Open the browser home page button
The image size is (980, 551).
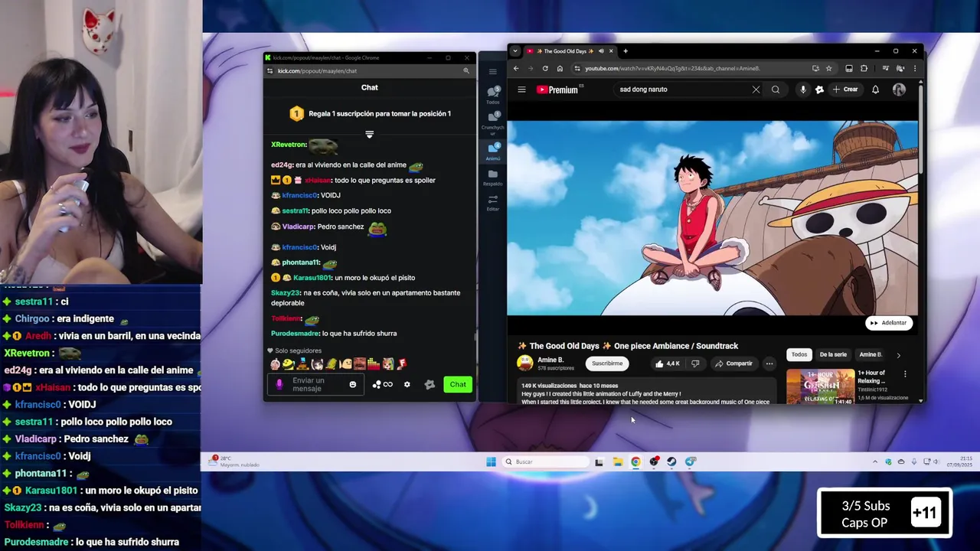[560, 68]
